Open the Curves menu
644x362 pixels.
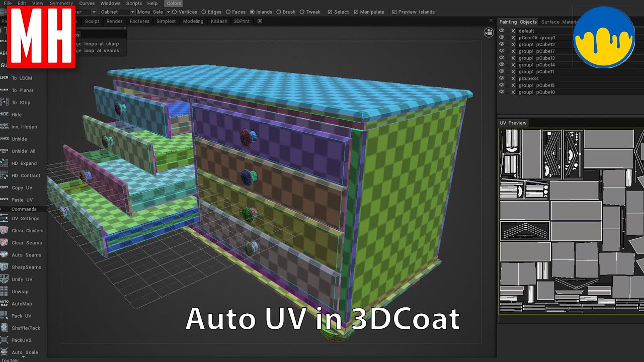click(x=87, y=4)
